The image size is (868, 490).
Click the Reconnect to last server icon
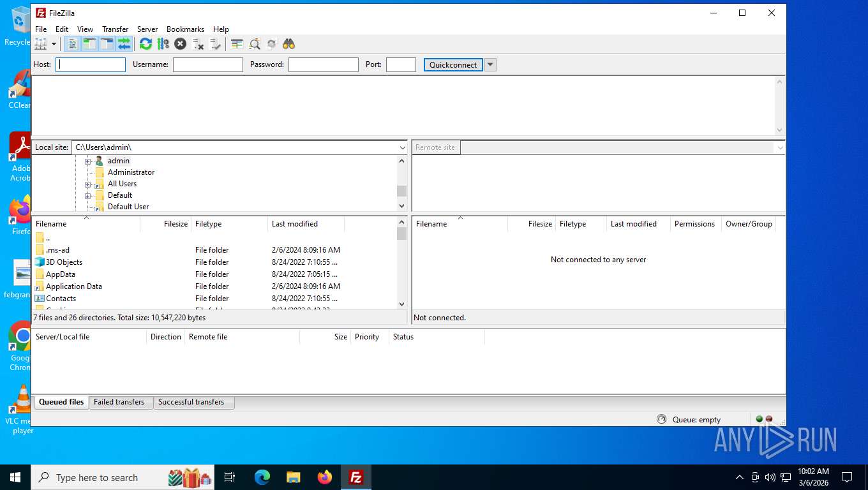tap(215, 44)
